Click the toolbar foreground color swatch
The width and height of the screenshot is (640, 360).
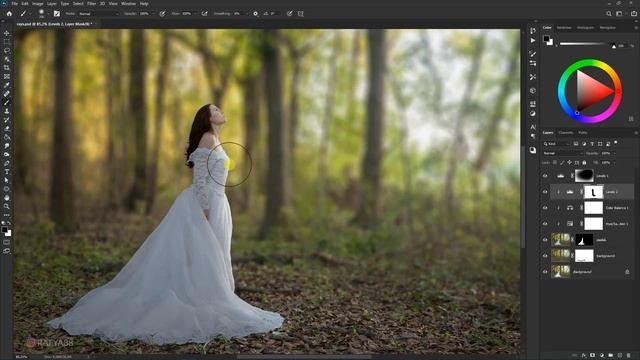tap(4, 230)
